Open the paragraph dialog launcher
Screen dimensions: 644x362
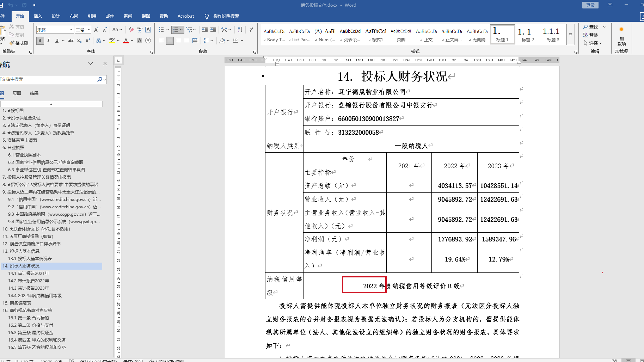(x=255, y=52)
